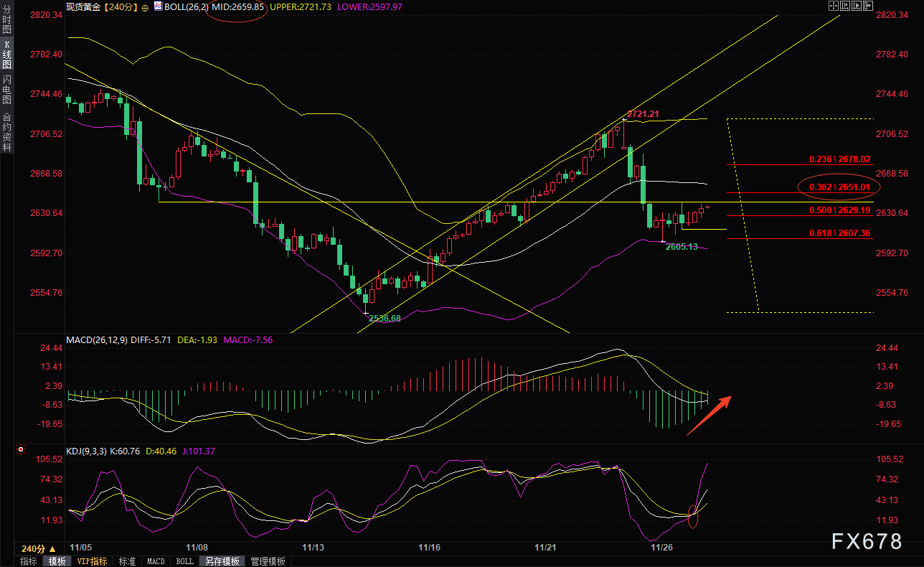Viewport: 924px width, 567px height.
Task: Click the 11/21 date on time axis
Action: pyautogui.click(x=546, y=548)
